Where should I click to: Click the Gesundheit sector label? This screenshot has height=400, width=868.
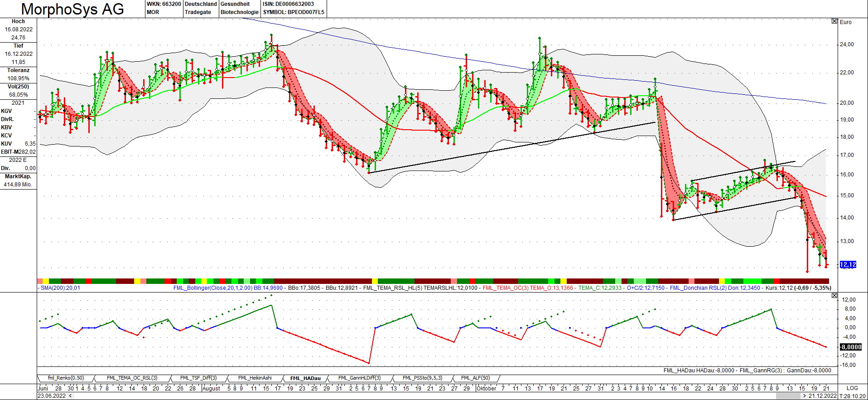coord(235,4)
